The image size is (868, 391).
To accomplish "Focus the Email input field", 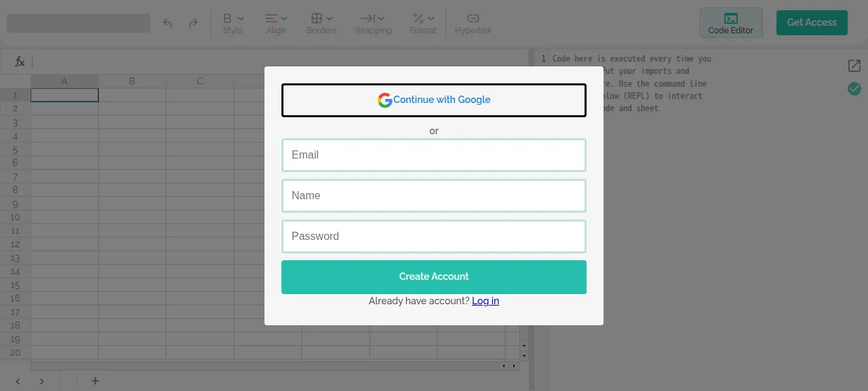I will click(x=434, y=155).
